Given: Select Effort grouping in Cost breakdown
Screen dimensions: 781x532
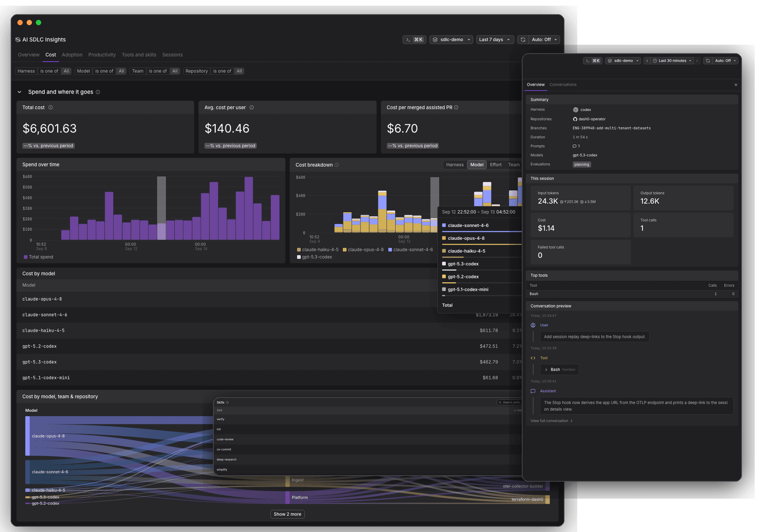Looking at the screenshot, I should 496,165.
